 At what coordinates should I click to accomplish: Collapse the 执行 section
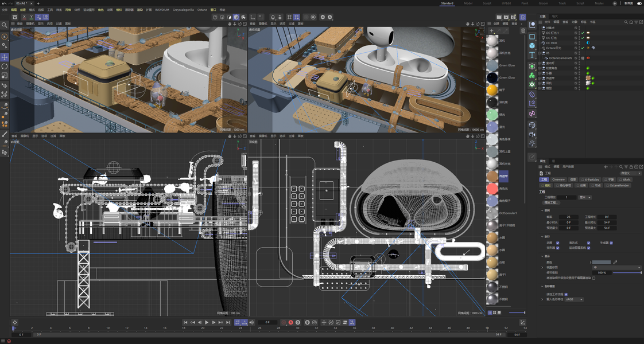pyautogui.click(x=542, y=237)
